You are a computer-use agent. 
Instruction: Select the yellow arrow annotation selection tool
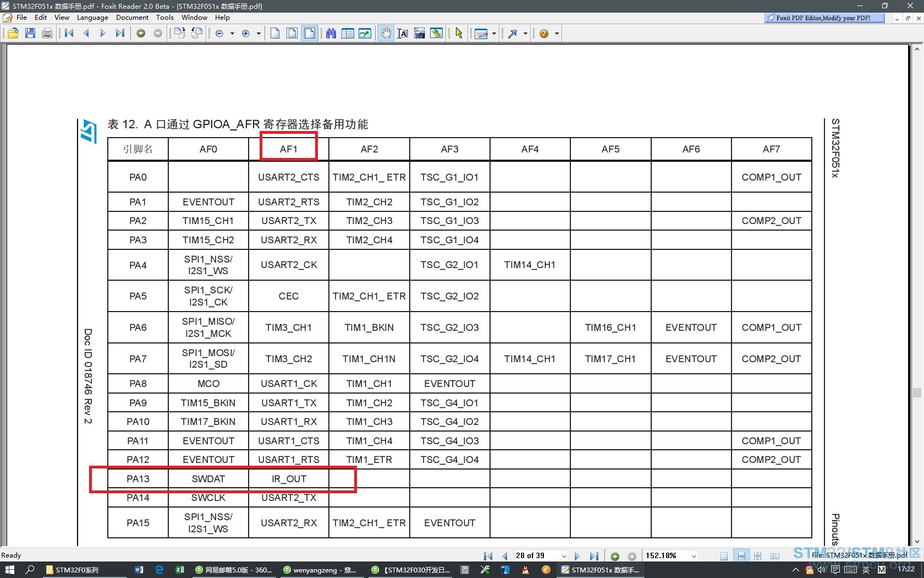(x=459, y=34)
